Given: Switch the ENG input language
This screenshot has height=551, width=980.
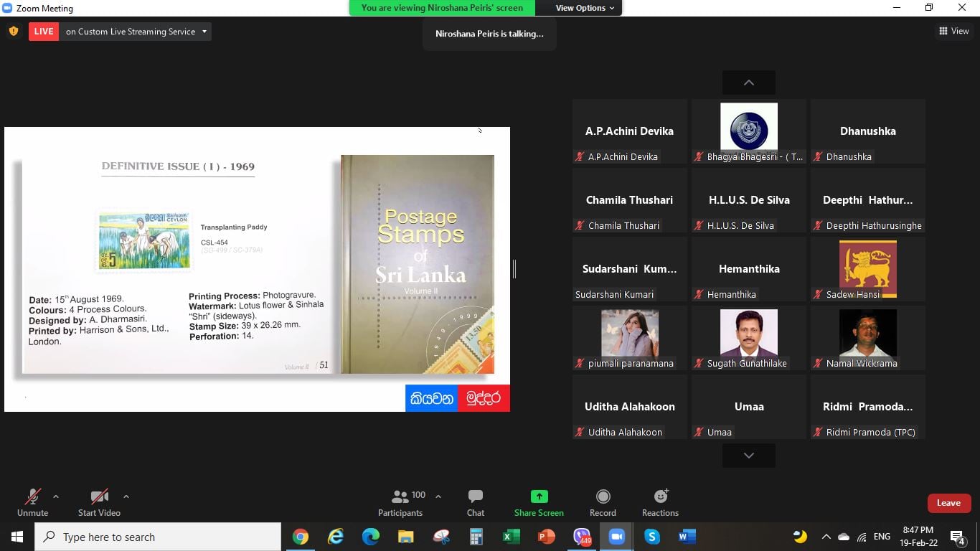Looking at the screenshot, I should coord(882,537).
